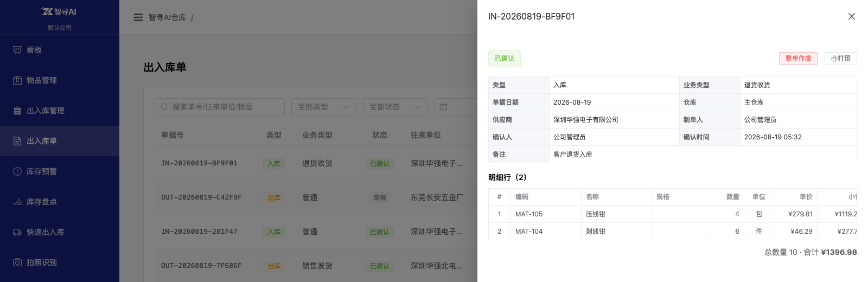Click the ¥279.81 unit price
The image size is (868, 282).
800,214
